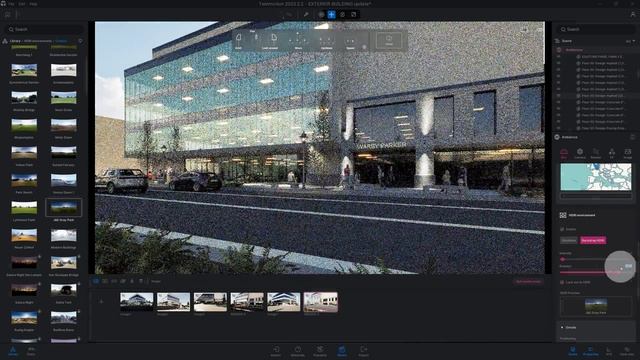The height and width of the screenshot is (360, 640).
Task: Select the blue image media type icon
Action: [96, 281]
